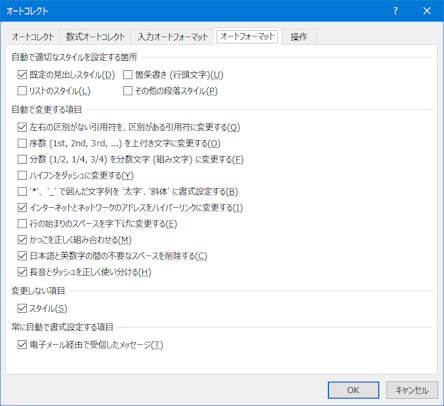Uncheck 既定の見出しスタイル(D) checkbox
Viewport: 444px width, 406px height.
point(22,75)
